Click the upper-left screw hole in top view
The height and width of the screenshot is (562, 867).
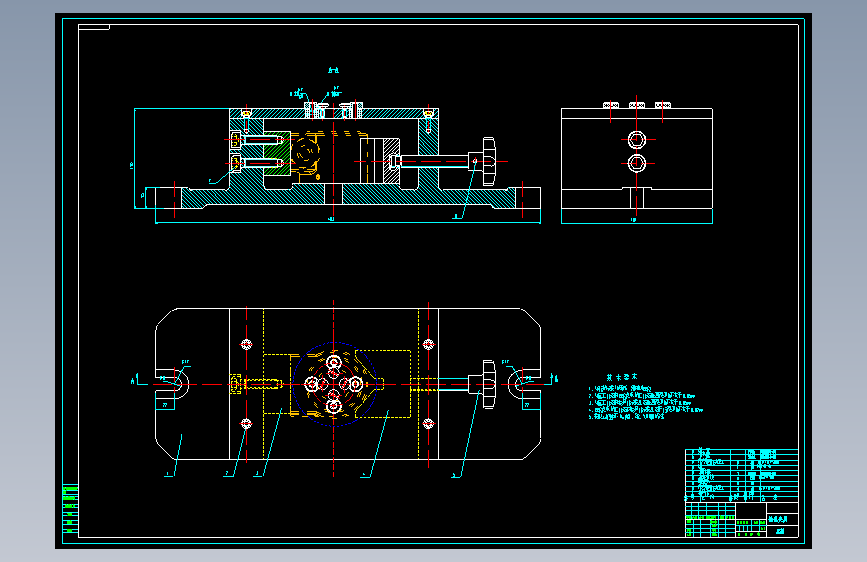[x=247, y=344]
